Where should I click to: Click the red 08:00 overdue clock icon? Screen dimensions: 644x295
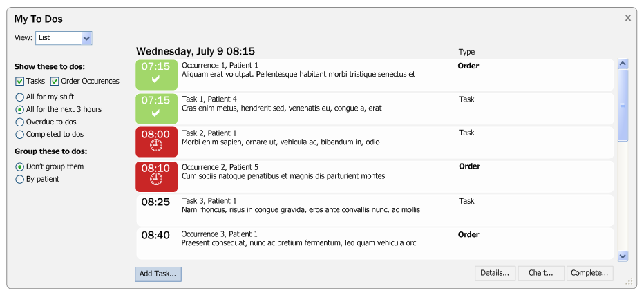tap(155, 145)
